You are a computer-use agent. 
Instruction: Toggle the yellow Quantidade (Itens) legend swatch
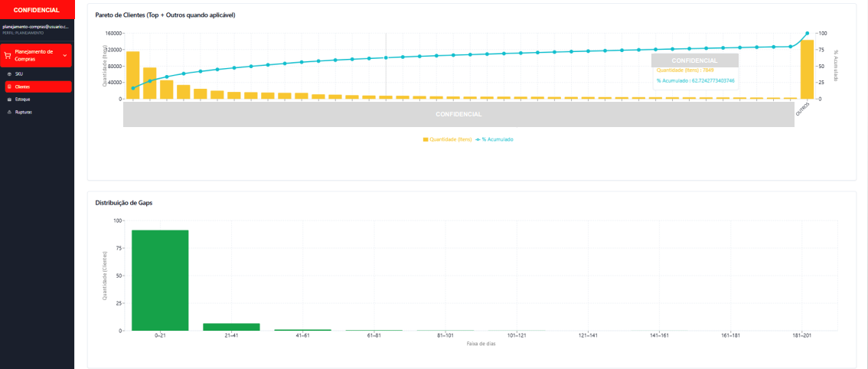click(x=426, y=139)
